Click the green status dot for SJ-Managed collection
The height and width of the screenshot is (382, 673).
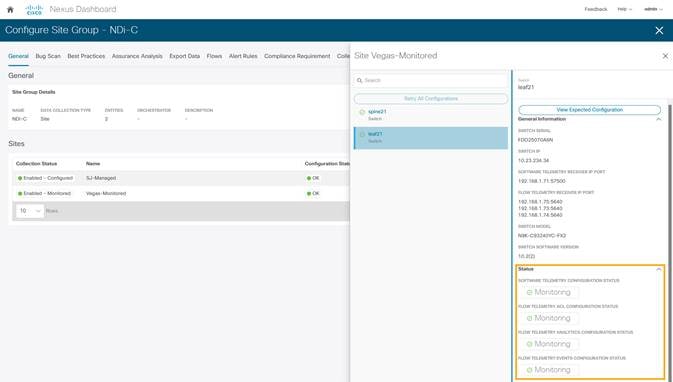tap(20, 178)
